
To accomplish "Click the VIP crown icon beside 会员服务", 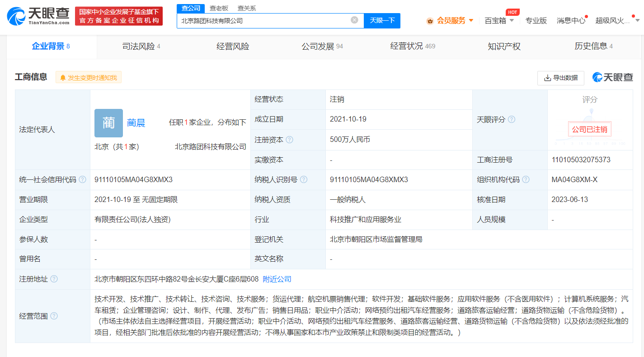I will [430, 21].
